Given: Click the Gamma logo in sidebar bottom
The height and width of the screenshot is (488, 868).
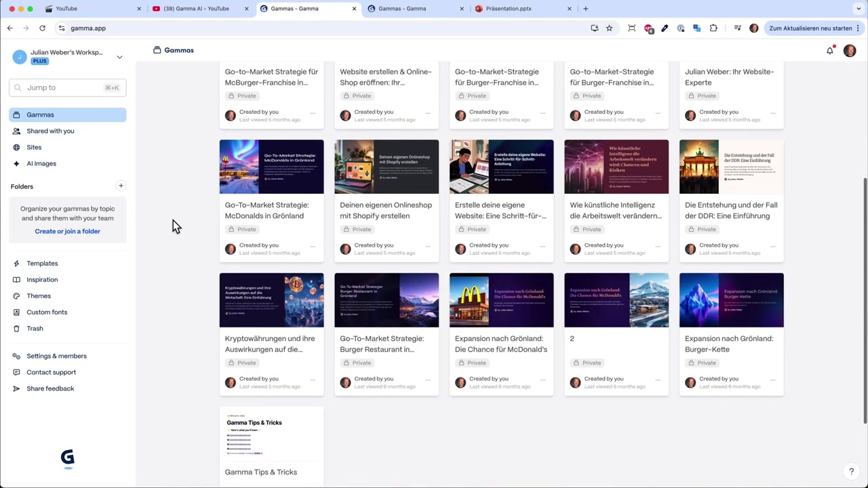Looking at the screenshot, I should [x=67, y=459].
